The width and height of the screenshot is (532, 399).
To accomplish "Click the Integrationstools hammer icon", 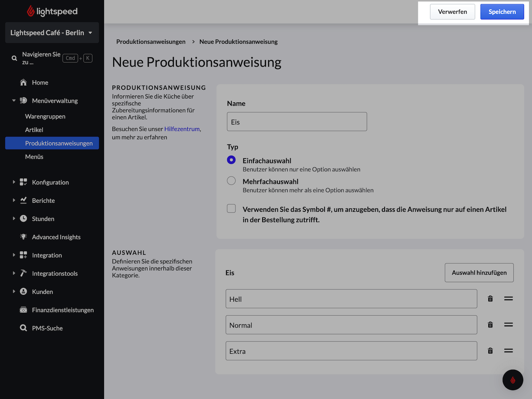I will pos(24,273).
